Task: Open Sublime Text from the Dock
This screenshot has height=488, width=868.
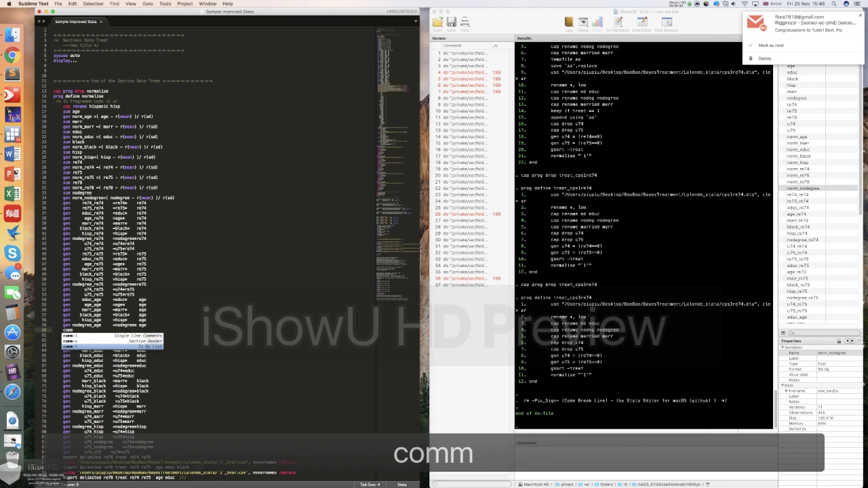Action: click(12, 75)
